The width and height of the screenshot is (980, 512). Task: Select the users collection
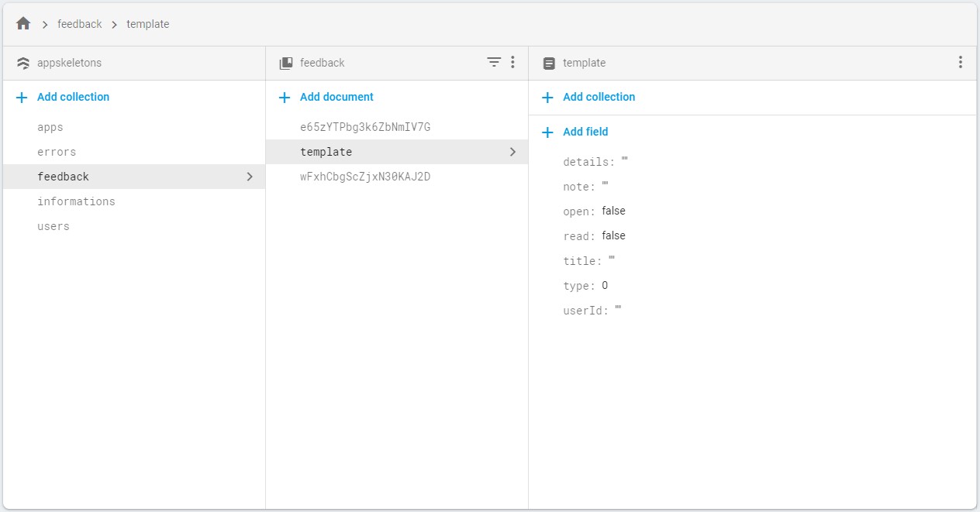point(53,226)
